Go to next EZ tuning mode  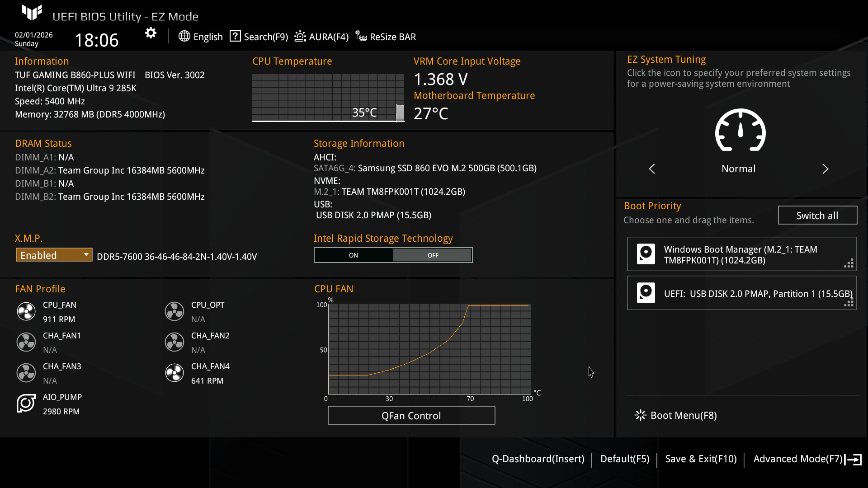point(825,169)
